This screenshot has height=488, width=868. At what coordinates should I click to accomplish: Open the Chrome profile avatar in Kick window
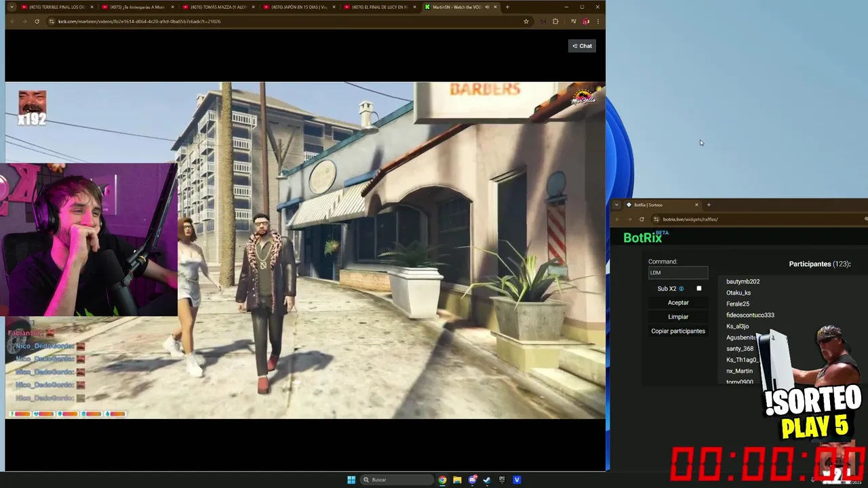click(x=586, y=22)
